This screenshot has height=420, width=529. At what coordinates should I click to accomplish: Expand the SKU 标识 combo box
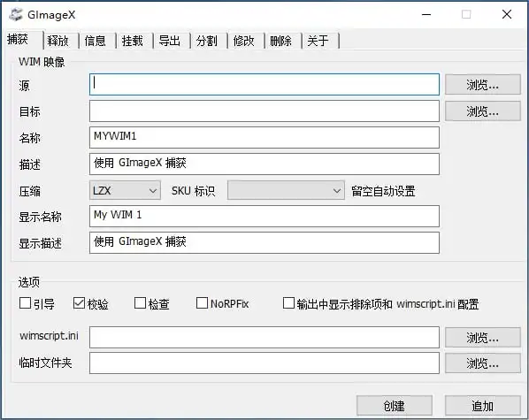click(286, 191)
